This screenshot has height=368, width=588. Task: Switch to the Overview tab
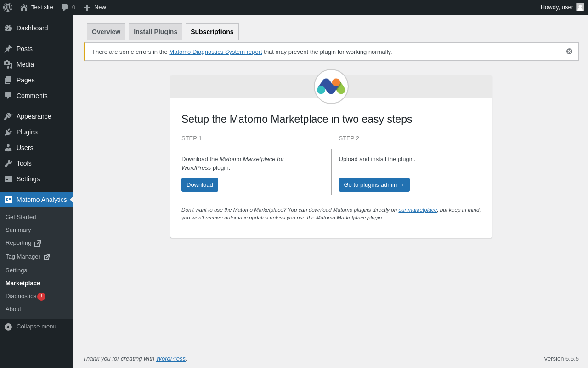pyautogui.click(x=106, y=32)
